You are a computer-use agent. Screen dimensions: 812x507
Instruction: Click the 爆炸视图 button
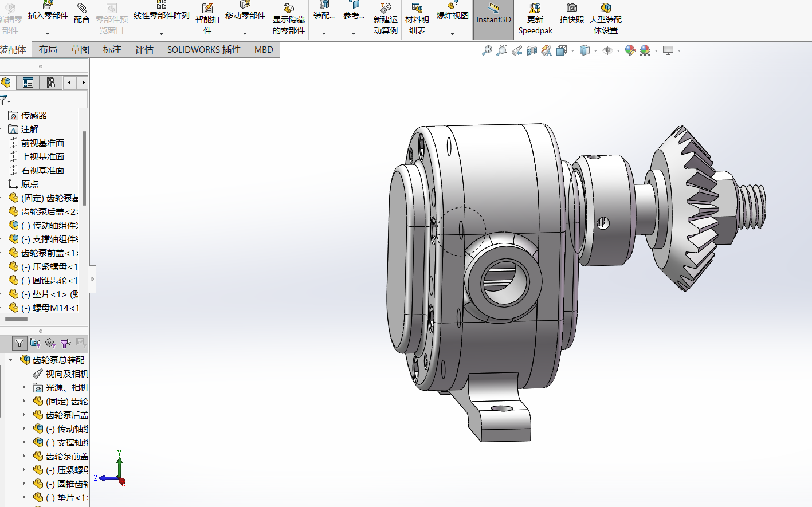pos(452,15)
